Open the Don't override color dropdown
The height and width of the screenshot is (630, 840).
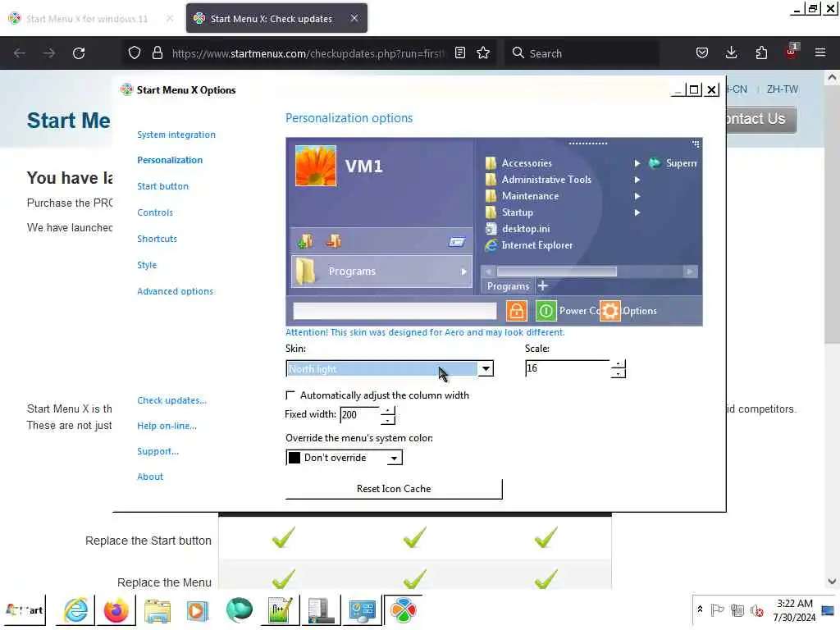[x=395, y=458]
